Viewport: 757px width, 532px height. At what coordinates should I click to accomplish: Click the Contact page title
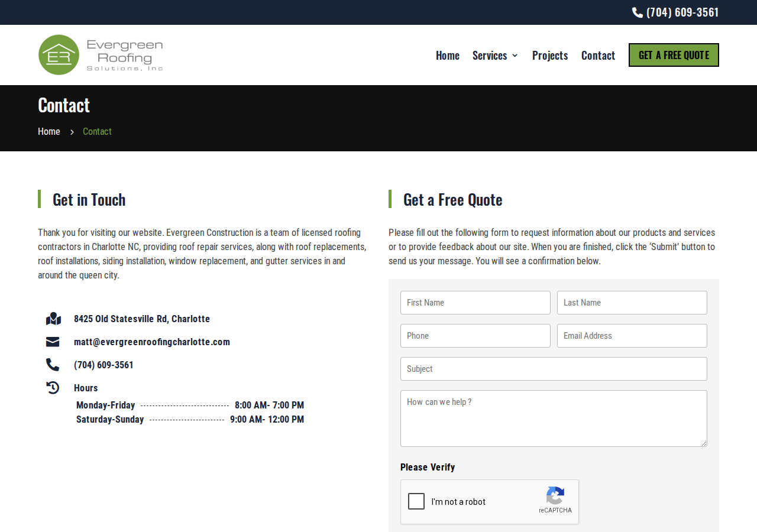coord(64,105)
